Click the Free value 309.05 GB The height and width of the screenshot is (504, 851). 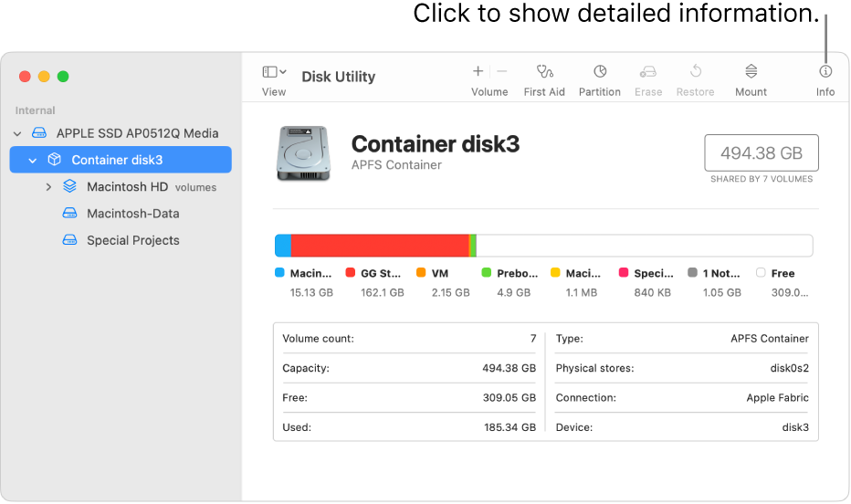510,398
